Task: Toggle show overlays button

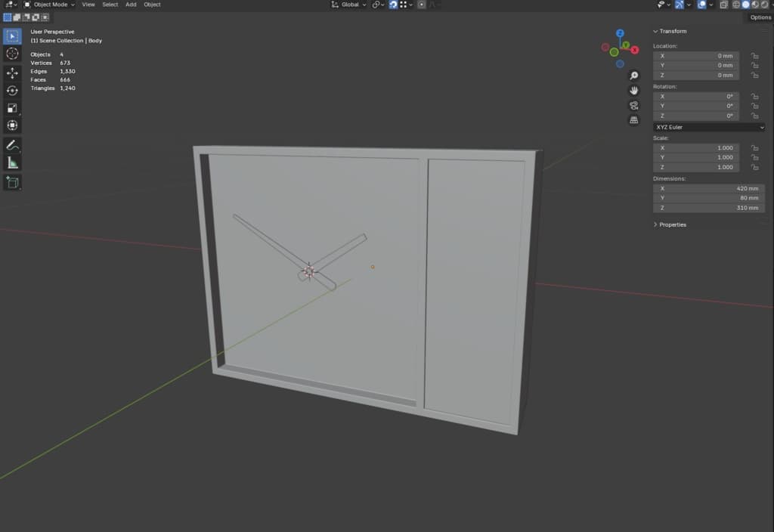Action: click(x=701, y=5)
